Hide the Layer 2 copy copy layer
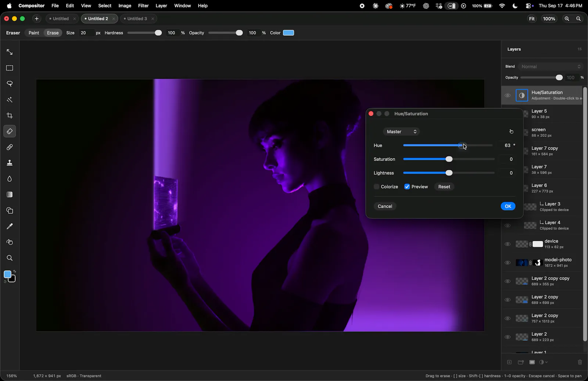The width and height of the screenshot is (588, 381). click(x=508, y=281)
